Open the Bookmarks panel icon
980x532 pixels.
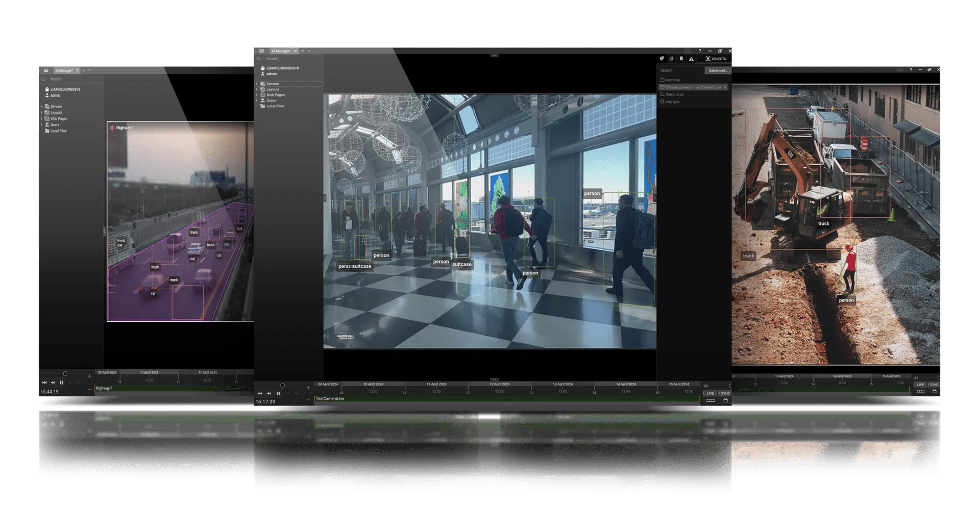[x=681, y=59]
